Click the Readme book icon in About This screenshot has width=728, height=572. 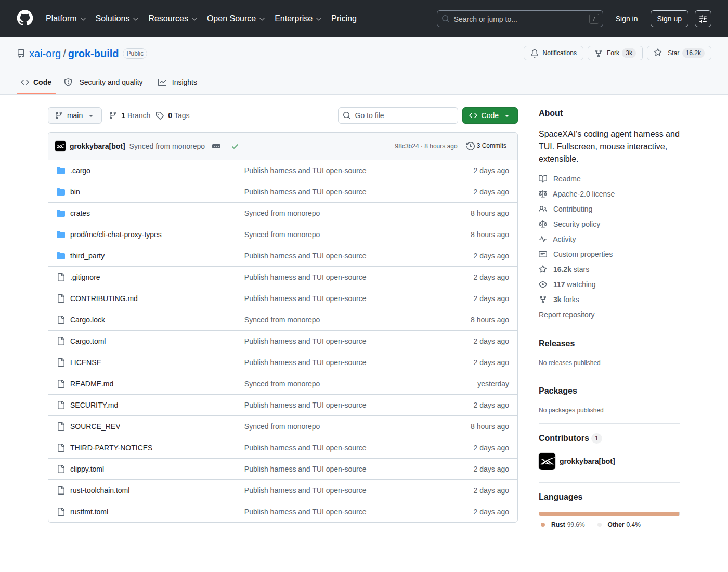[x=543, y=179]
